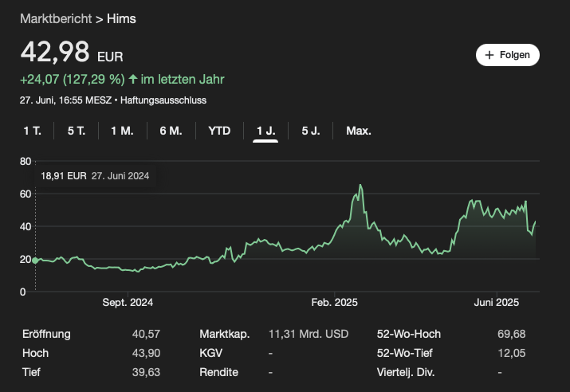The width and height of the screenshot is (570, 392).
Task: Open the Haftungsausschluss disclaimer link
Action: 163,100
